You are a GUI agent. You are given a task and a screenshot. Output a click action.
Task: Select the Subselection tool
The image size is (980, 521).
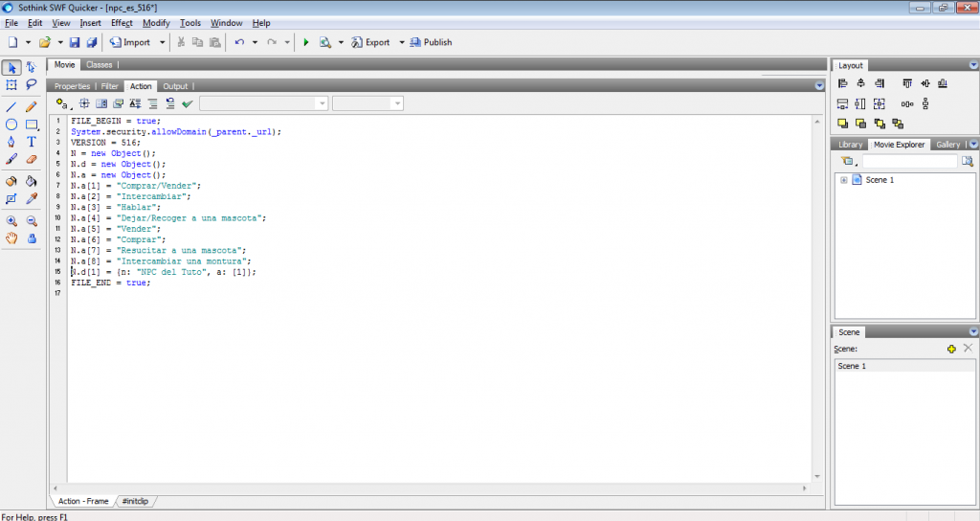[x=32, y=68]
